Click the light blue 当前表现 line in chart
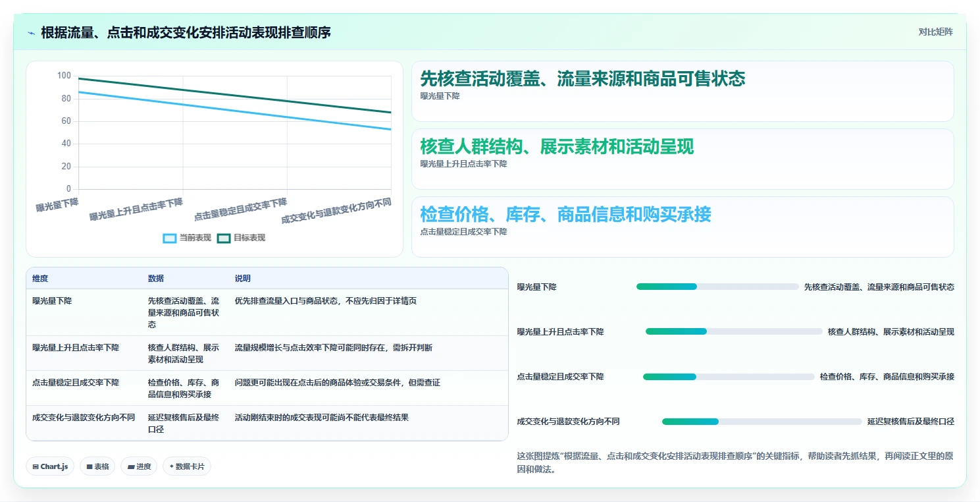 point(235,111)
